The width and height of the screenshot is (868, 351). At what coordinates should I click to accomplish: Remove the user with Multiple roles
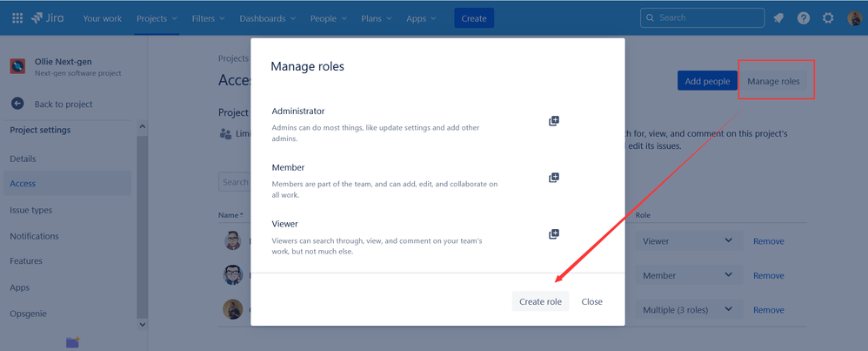pos(768,310)
